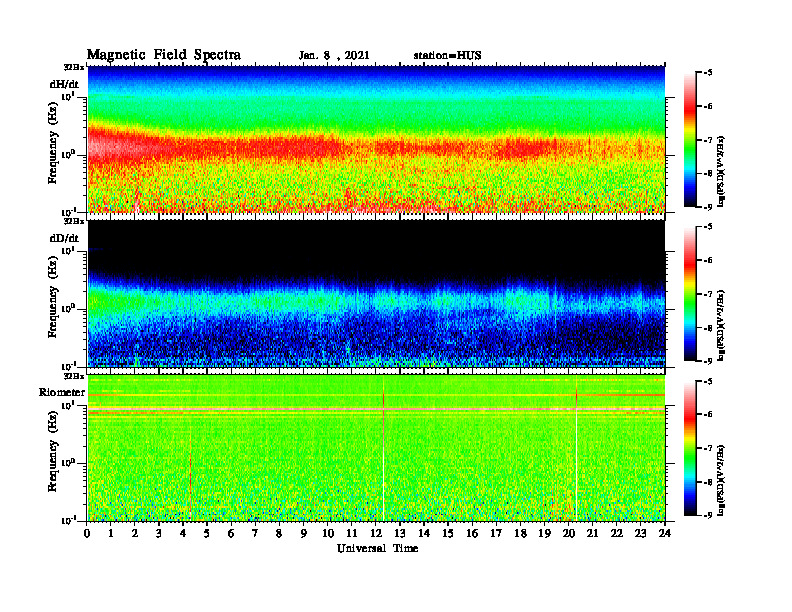Click the 10^0 frequency tick of the dH/dt panel
Viewport: 792px width, 612px height.
pos(68,155)
